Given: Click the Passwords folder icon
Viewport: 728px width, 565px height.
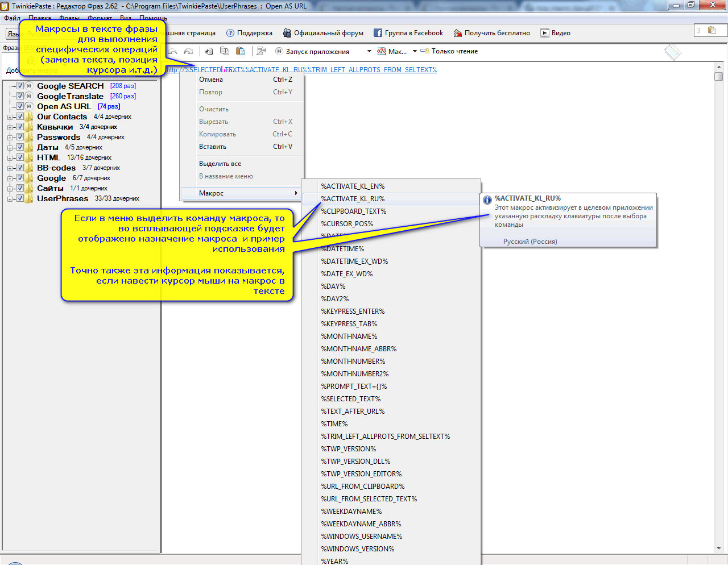Looking at the screenshot, I should (x=29, y=137).
